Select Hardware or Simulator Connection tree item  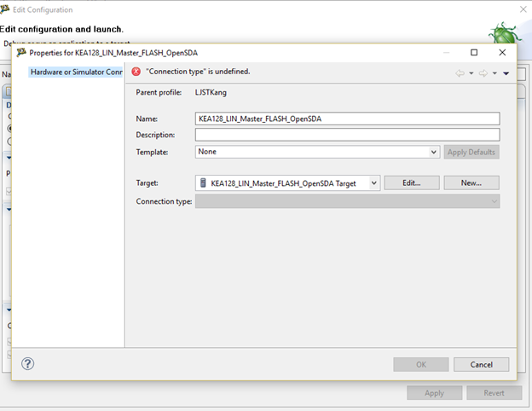click(77, 72)
